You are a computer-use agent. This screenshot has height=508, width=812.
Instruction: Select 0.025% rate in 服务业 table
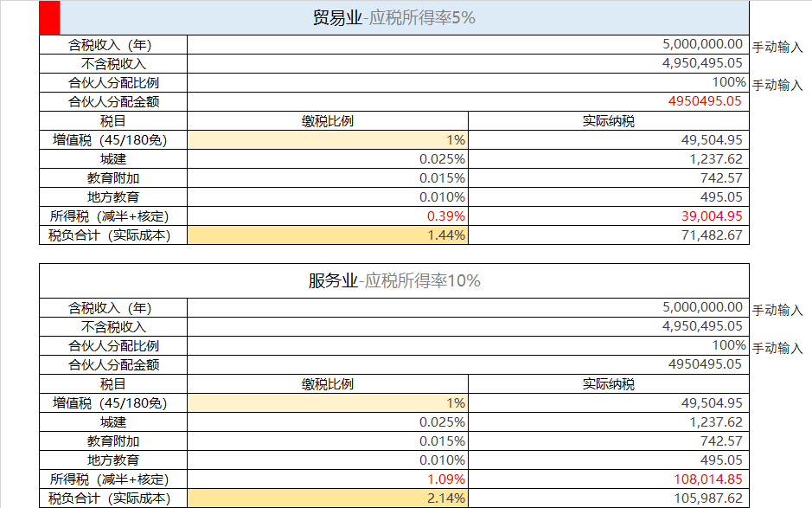click(328, 422)
